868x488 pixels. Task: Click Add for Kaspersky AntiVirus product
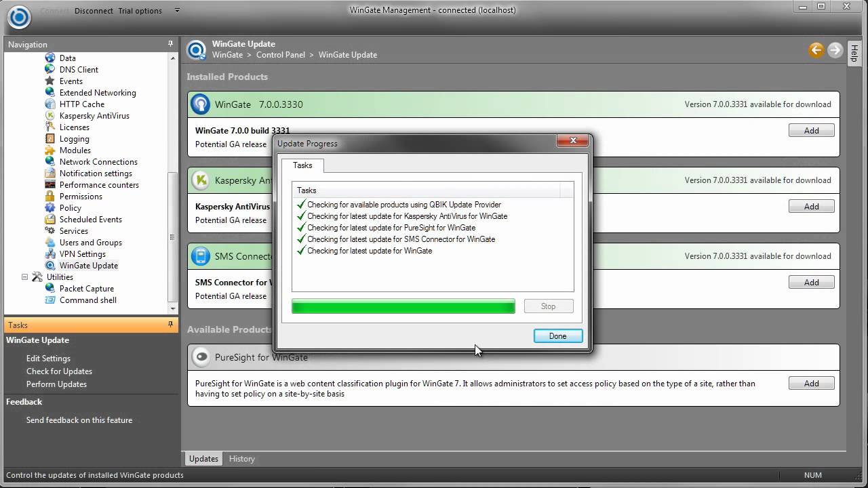[x=812, y=207]
